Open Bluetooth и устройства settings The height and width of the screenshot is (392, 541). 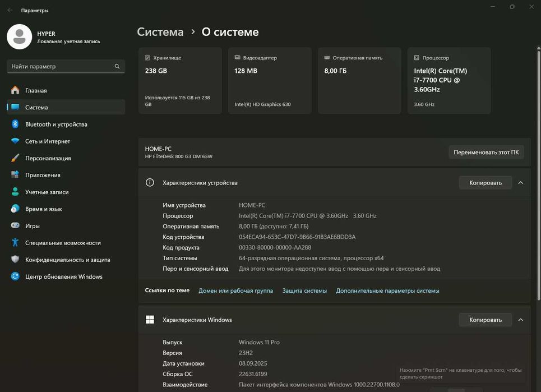[66, 124]
